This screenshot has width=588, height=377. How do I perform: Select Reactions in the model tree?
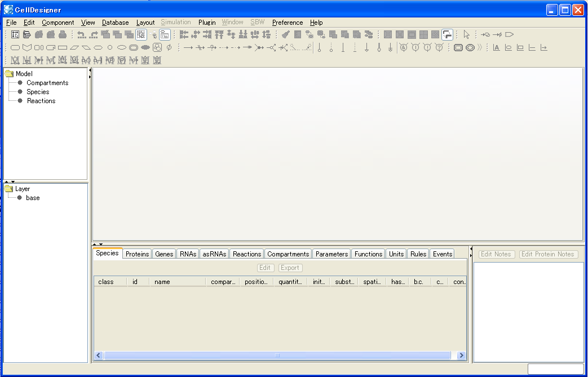[x=41, y=101]
